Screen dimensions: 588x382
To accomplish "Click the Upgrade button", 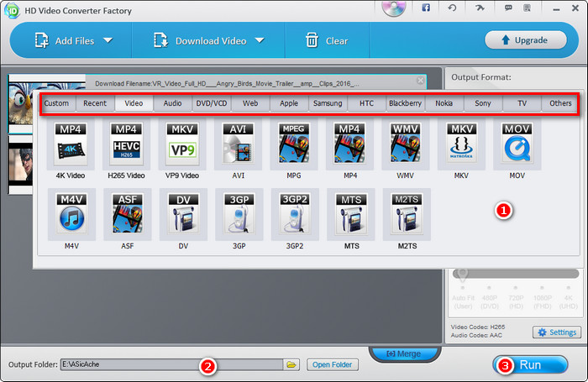I will (x=525, y=39).
